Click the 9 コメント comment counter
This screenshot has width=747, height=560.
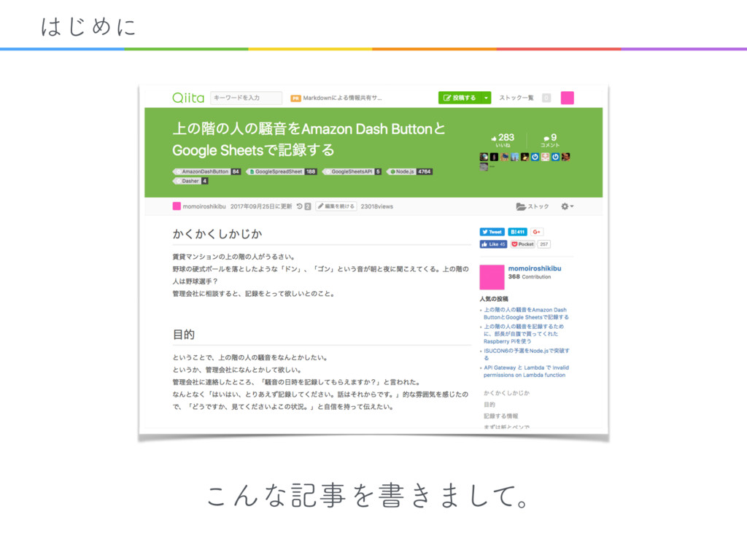click(x=550, y=140)
